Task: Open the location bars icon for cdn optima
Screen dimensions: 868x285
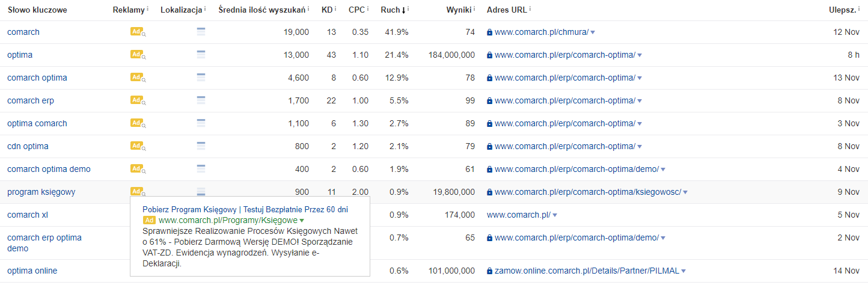Action: pos(201,146)
